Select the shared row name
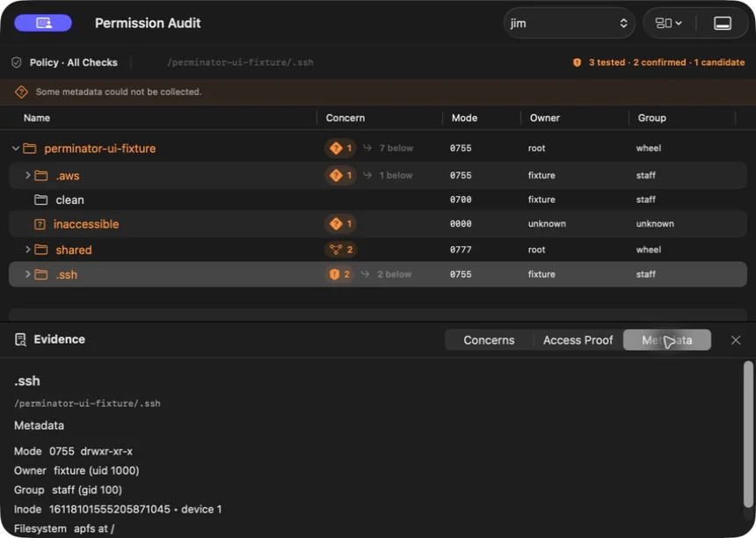The width and height of the screenshot is (756, 538). pos(73,250)
